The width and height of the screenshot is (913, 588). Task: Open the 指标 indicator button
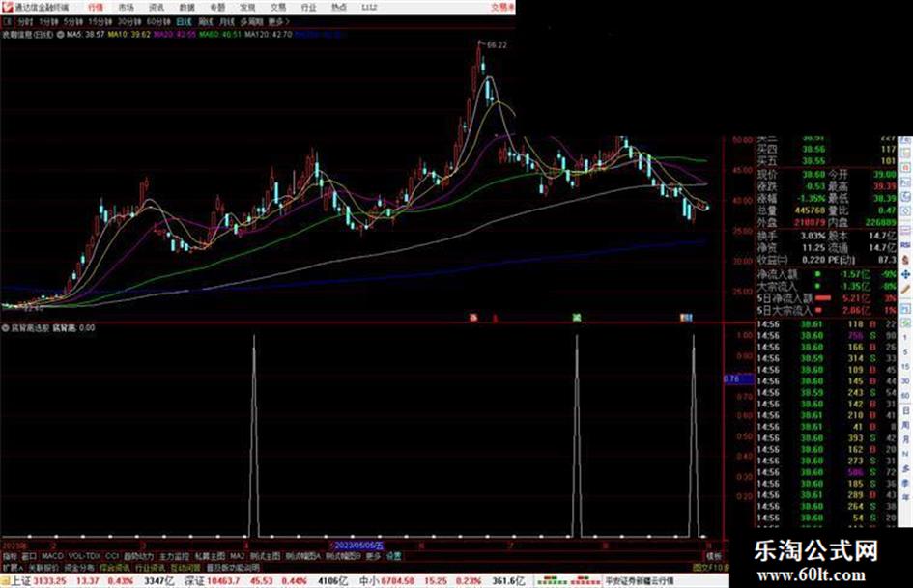pyautogui.click(x=10, y=556)
